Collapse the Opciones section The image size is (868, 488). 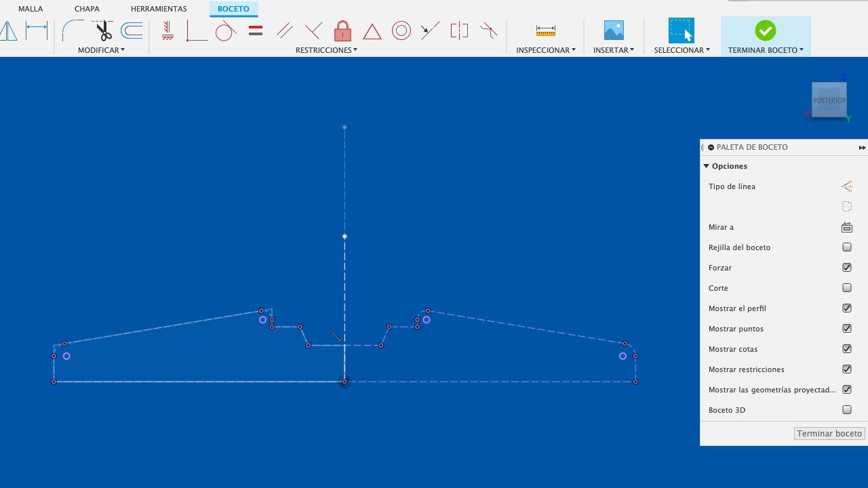[x=706, y=166]
